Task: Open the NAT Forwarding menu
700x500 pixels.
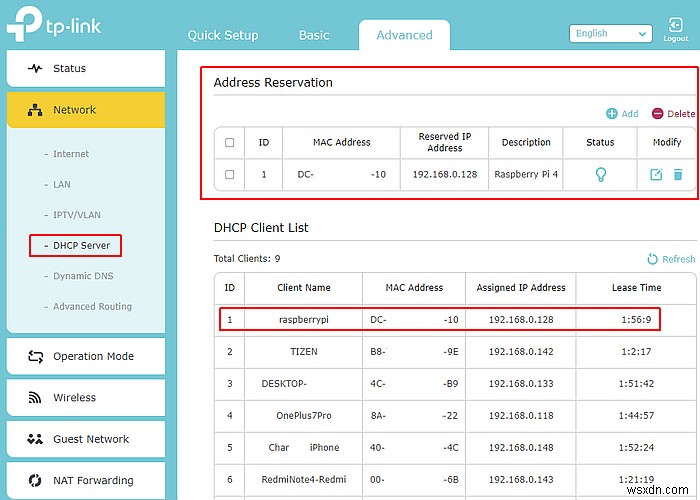Action: click(x=86, y=480)
